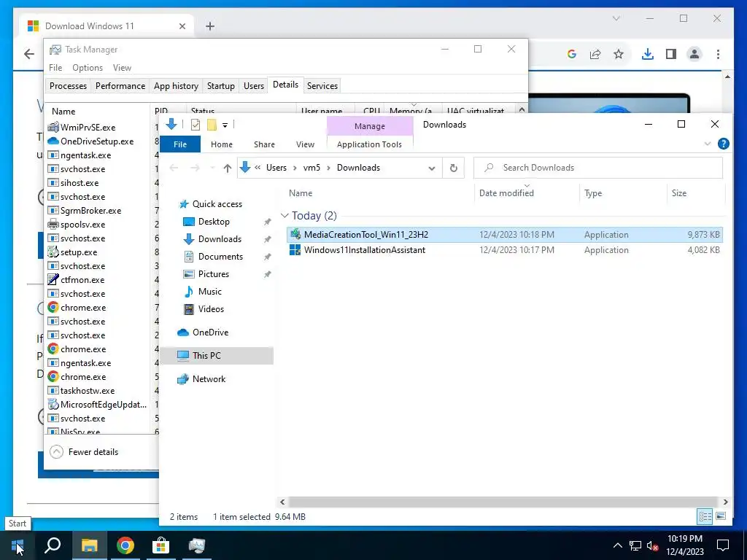Select Windows11InstallationAssistant file

point(505,250)
